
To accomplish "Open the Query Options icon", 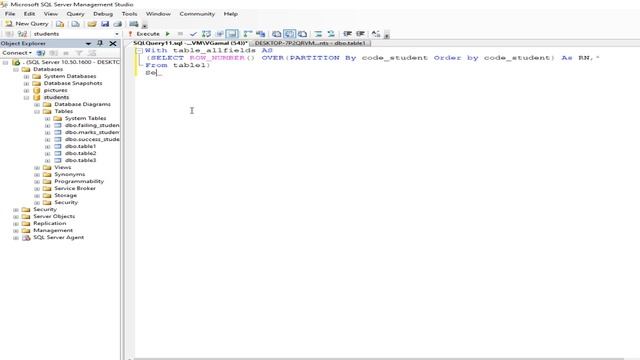I will (220, 34).
